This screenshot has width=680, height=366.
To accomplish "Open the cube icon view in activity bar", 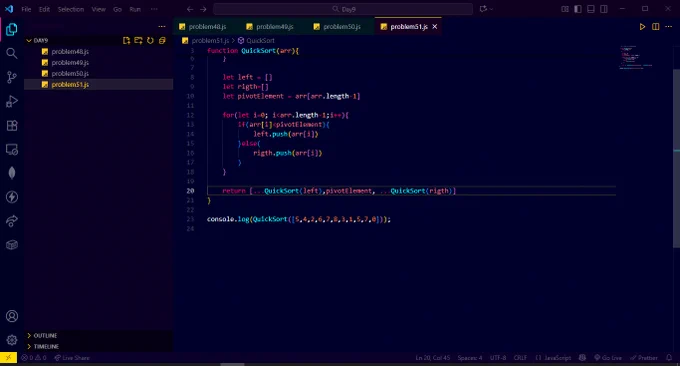I will tap(12, 245).
